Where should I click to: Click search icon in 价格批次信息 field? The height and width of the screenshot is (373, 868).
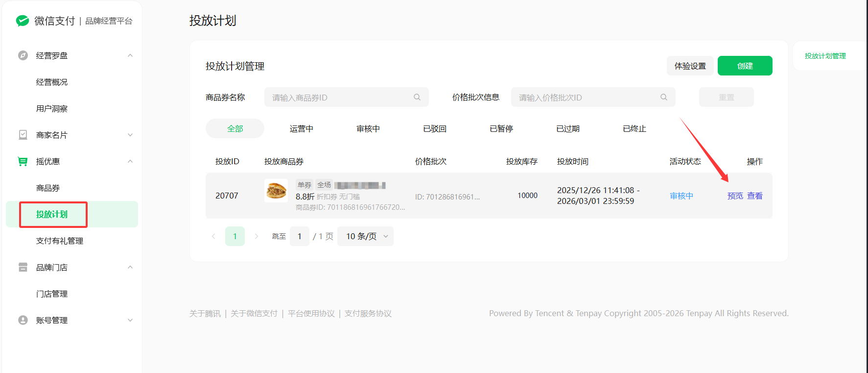[664, 97]
